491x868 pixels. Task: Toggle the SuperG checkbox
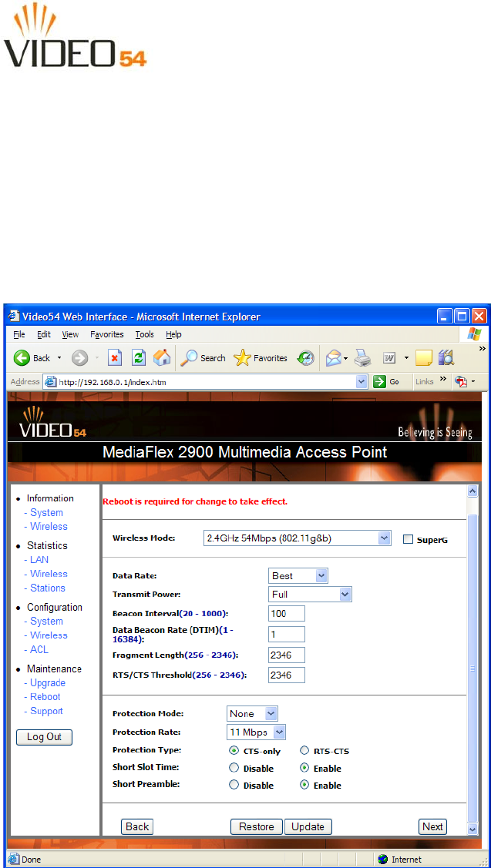coord(409,539)
